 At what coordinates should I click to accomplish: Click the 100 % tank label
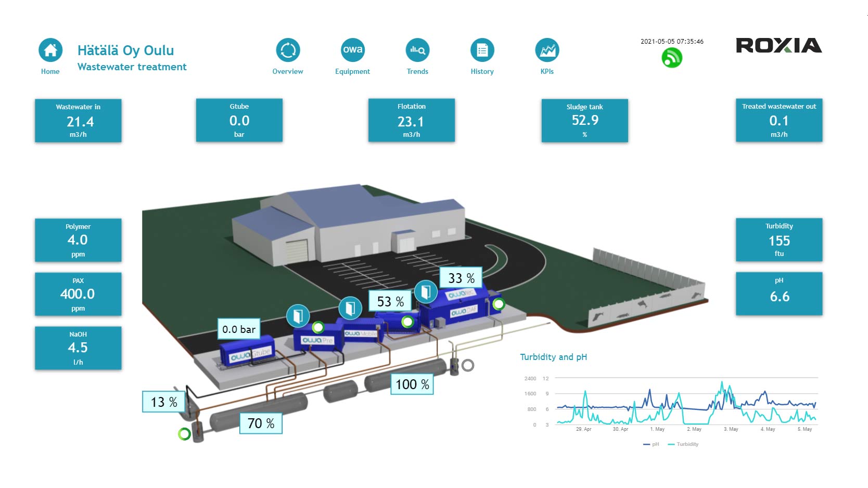pos(412,384)
